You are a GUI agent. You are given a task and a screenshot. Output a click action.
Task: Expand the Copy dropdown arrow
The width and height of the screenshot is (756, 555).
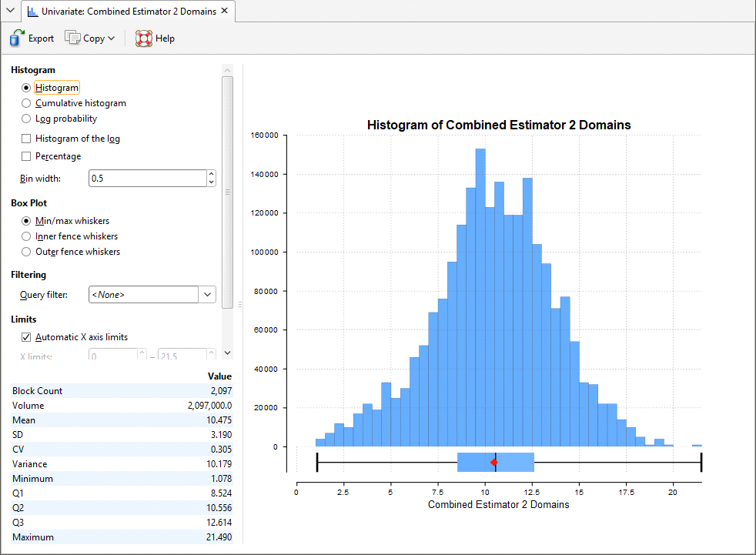[112, 38]
